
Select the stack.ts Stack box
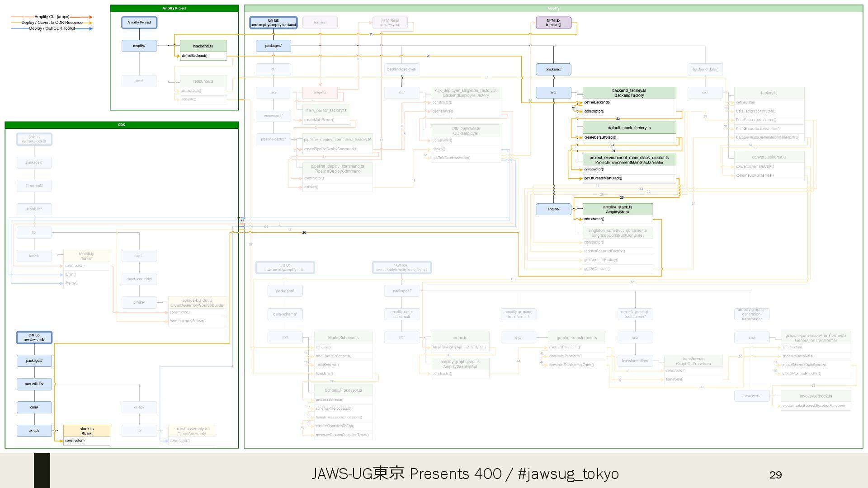(x=86, y=431)
